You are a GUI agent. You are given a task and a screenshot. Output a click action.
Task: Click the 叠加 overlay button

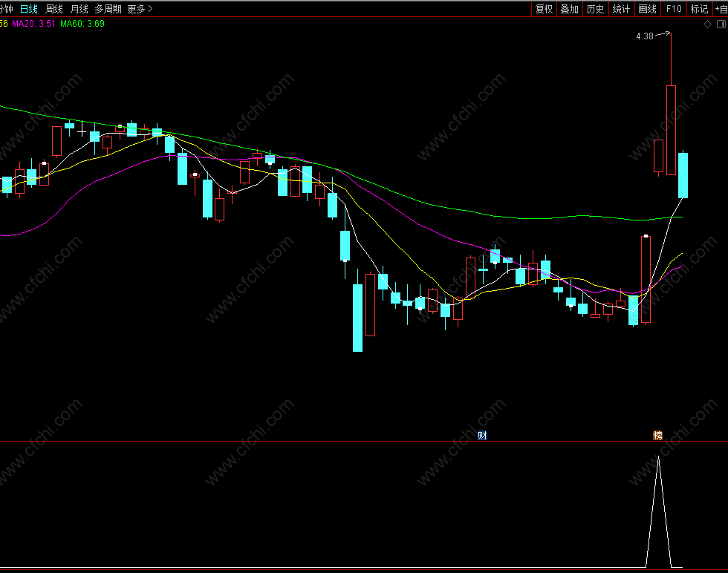pyautogui.click(x=570, y=9)
